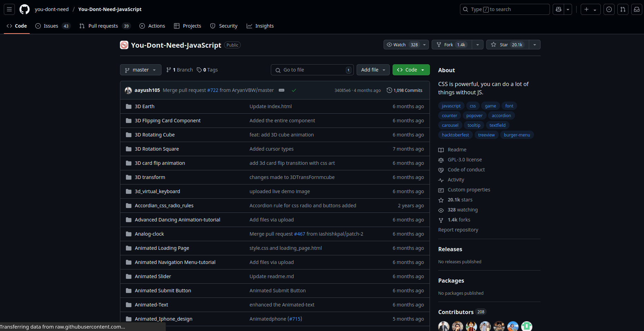Select the hacktoberfest topic tag
The image size is (644, 331).
coord(456,135)
